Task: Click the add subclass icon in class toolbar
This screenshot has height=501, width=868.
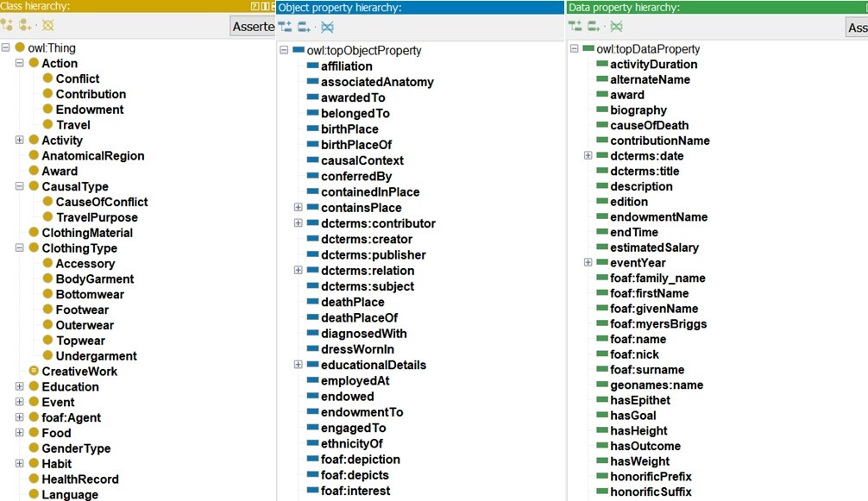Action: (x=7, y=26)
